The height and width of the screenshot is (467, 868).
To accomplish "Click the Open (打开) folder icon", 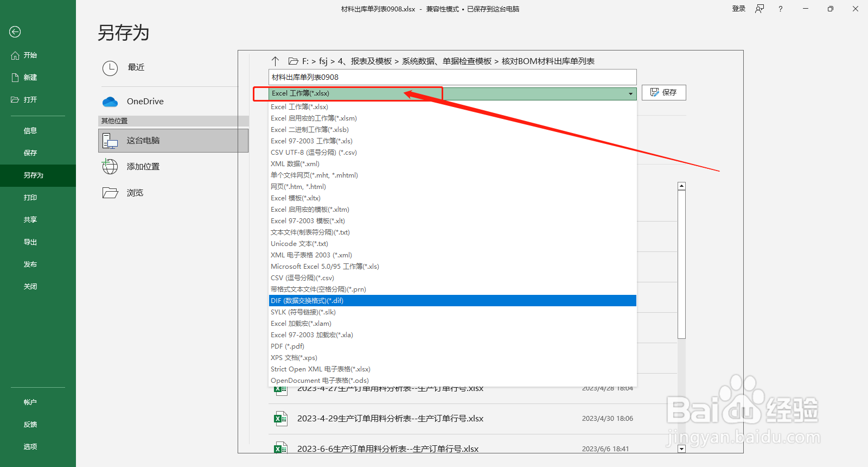I will 15,100.
